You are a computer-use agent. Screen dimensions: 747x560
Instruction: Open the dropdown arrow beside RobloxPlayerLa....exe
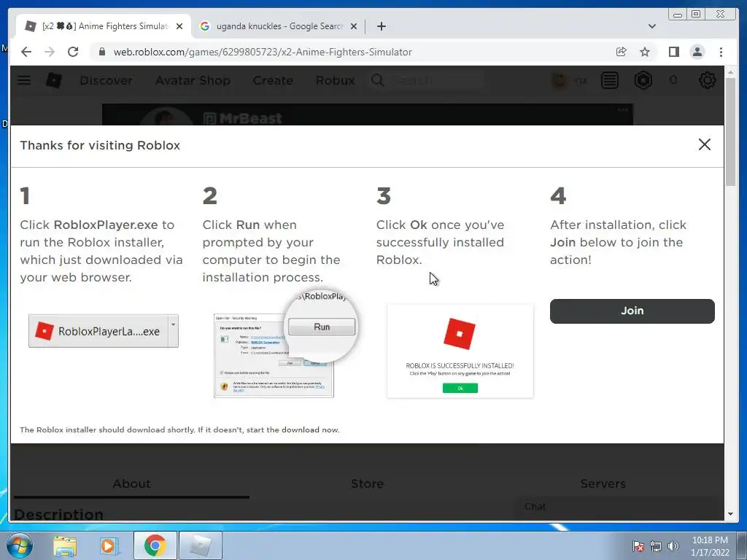pyautogui.click(x=173, y=331)
